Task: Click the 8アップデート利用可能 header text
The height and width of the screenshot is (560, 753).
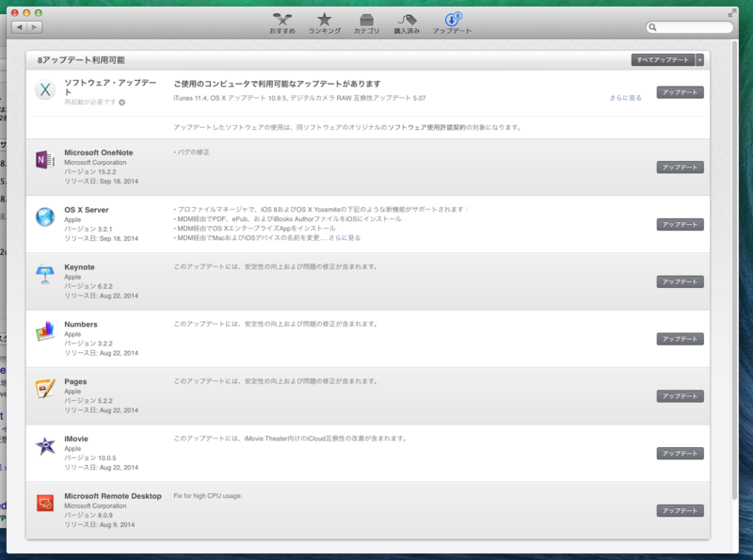Action: click(81, 60)
